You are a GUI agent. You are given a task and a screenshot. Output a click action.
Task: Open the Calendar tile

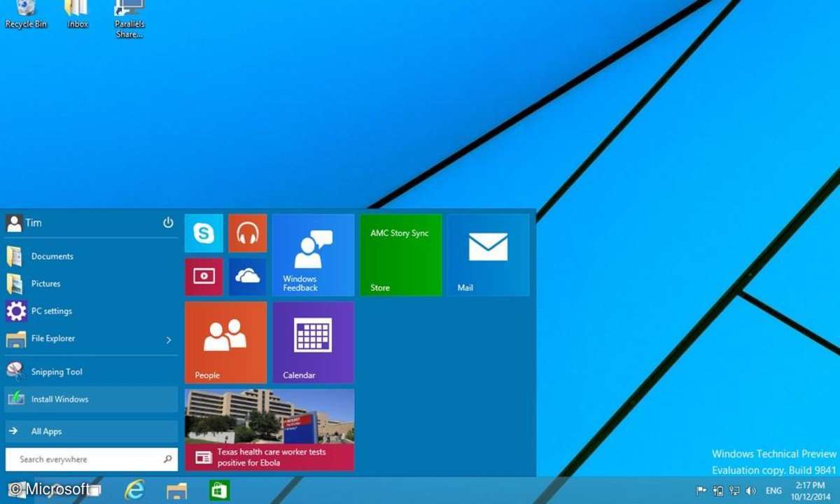(x=313, y=342)
